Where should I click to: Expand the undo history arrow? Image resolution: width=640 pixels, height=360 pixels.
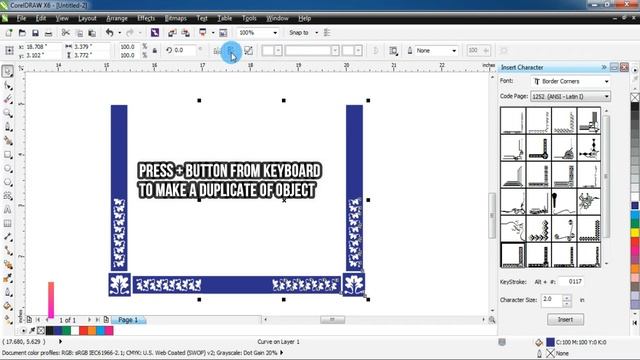[x=119, y=33]
